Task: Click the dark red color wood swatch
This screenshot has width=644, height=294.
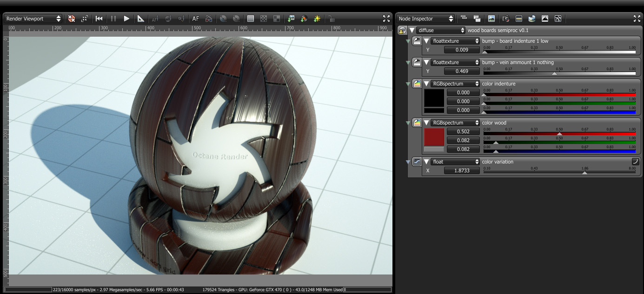Action: coord(434,137)
